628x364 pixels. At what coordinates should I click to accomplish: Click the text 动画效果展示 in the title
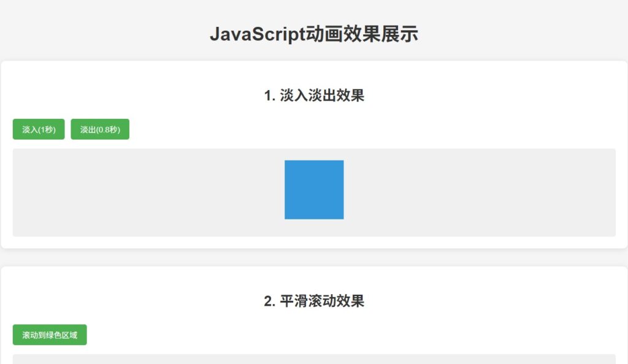point(362,34)
